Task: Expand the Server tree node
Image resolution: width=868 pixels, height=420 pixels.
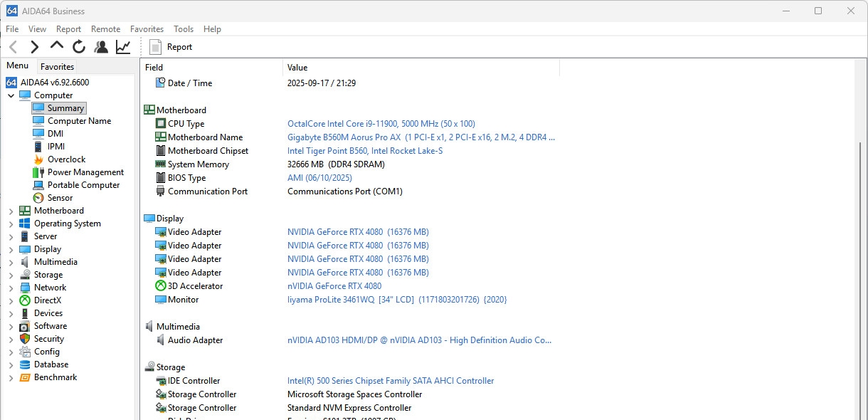Action: click(11, 236)
